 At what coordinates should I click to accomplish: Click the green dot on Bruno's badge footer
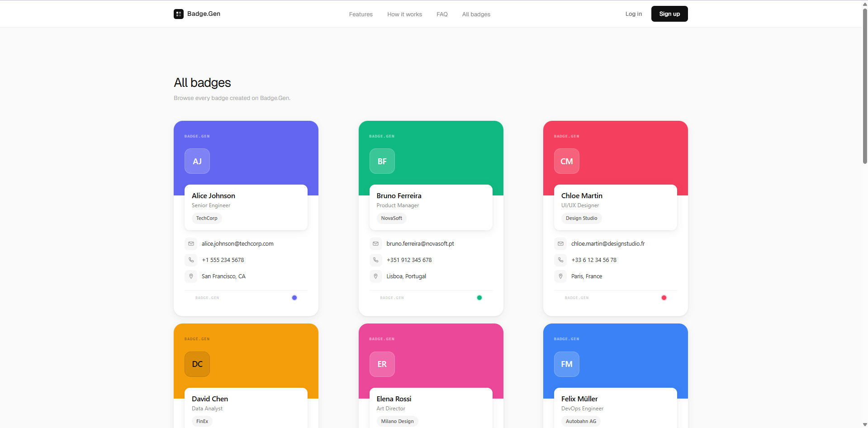click(479, 298)
